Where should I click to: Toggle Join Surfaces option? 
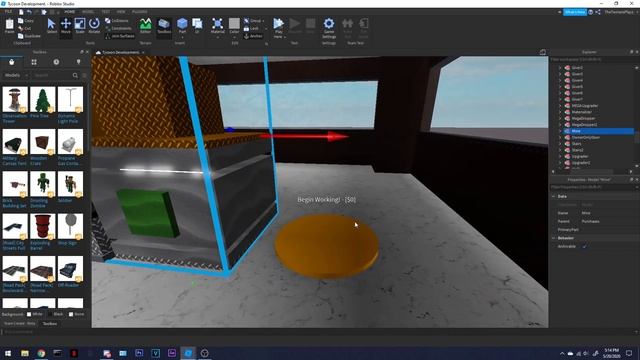click(120, 36)
